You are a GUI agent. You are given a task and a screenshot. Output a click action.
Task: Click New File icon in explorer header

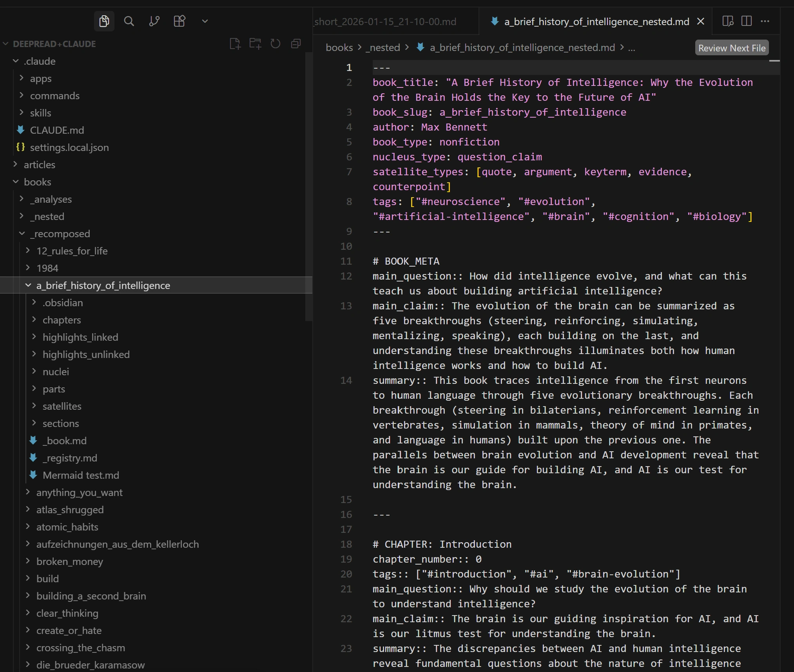235,44
